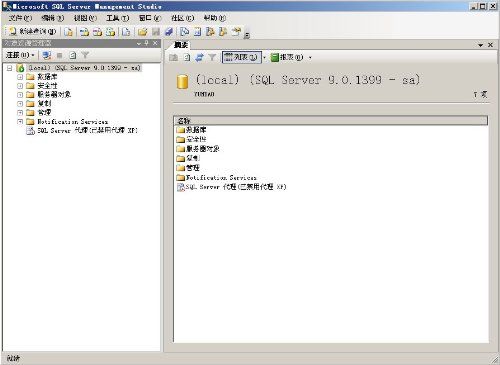The image size is (500, 365).
Task: Open an Analysis Services XMLA Query
Action: (x=110, y=32)
